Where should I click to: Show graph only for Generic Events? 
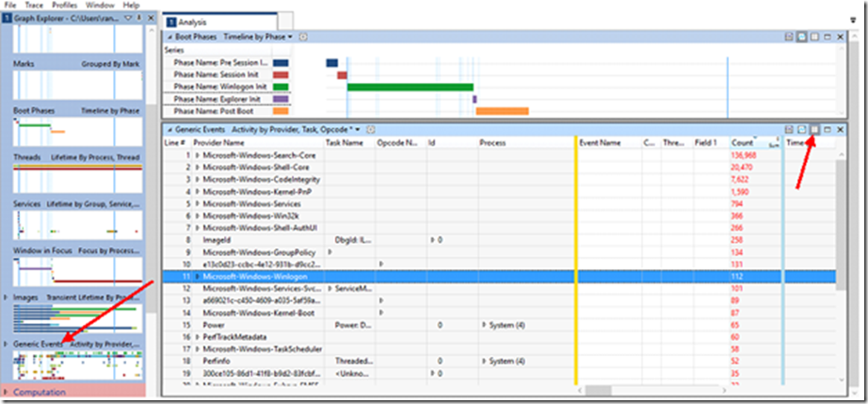(x=801, y=130)
